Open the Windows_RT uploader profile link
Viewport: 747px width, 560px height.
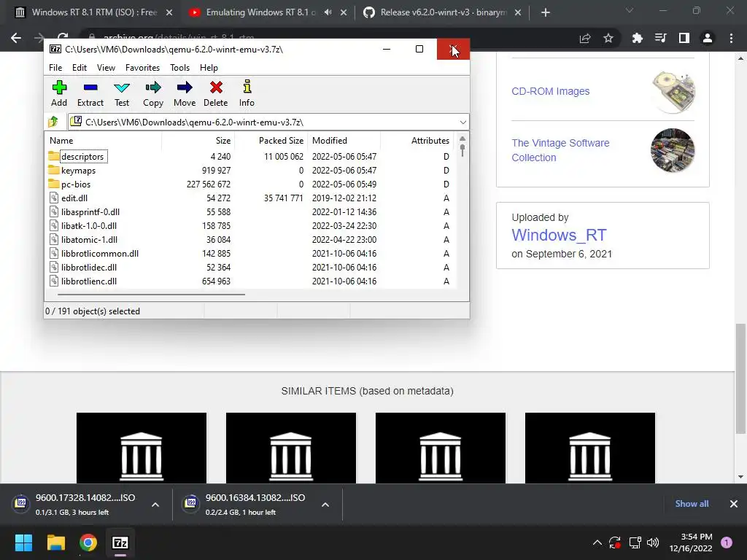[x=559, y=235]
